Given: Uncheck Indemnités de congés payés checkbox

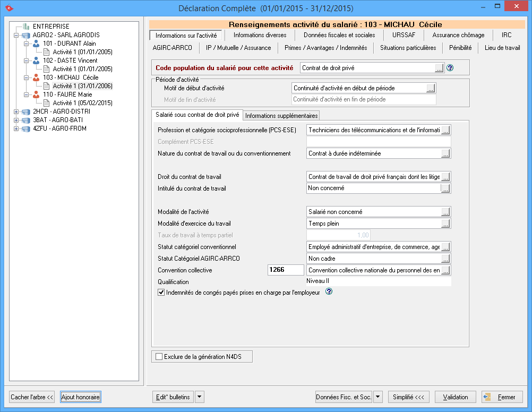Looking at the screenshot, I should tap(161, 292).
